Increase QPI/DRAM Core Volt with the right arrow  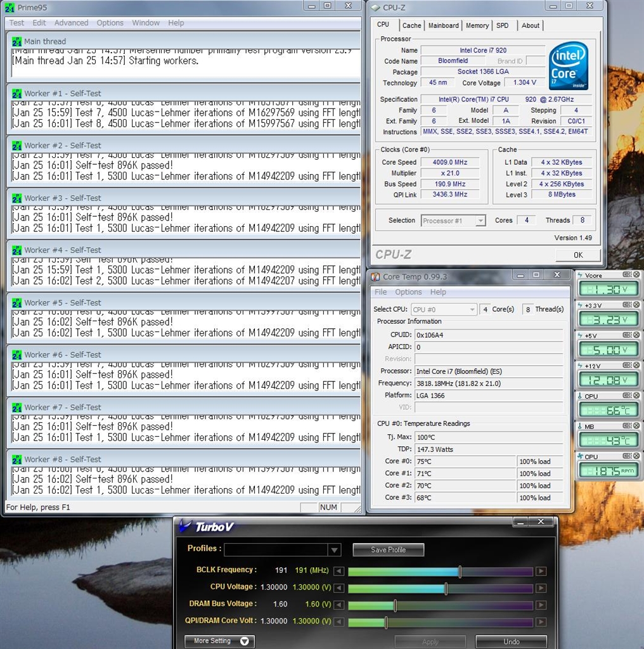click(x=541, y=622)
